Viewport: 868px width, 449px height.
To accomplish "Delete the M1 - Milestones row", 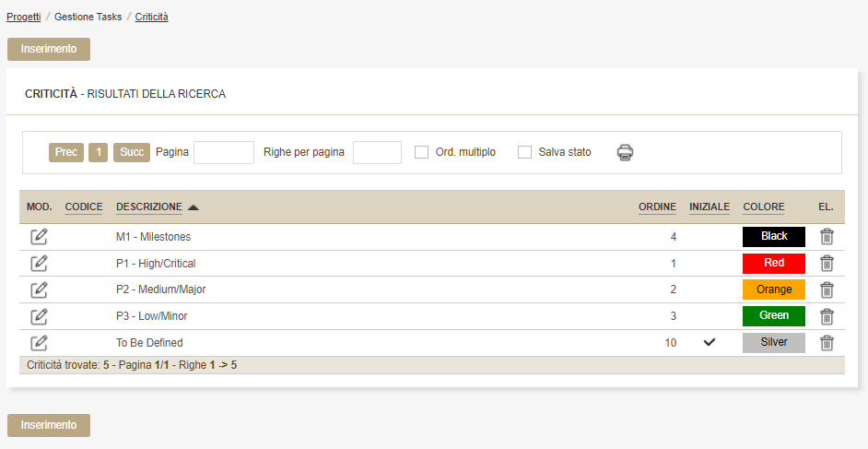I will (x=827, y=237).
